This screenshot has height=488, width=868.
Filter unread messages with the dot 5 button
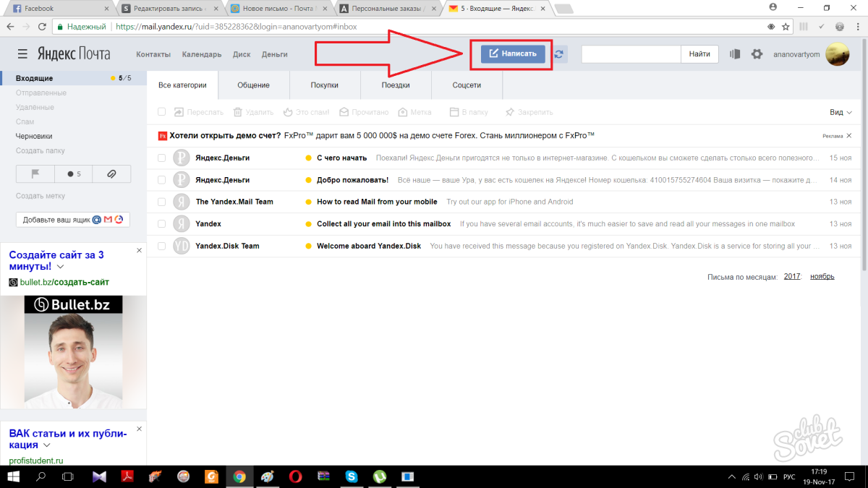(73, 174)
